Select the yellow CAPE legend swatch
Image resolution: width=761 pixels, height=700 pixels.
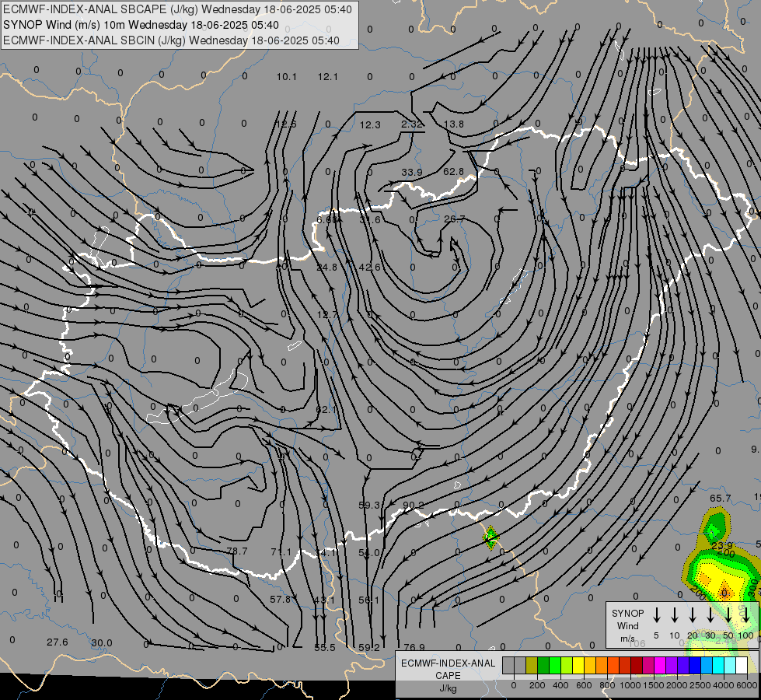coord(578,665)
